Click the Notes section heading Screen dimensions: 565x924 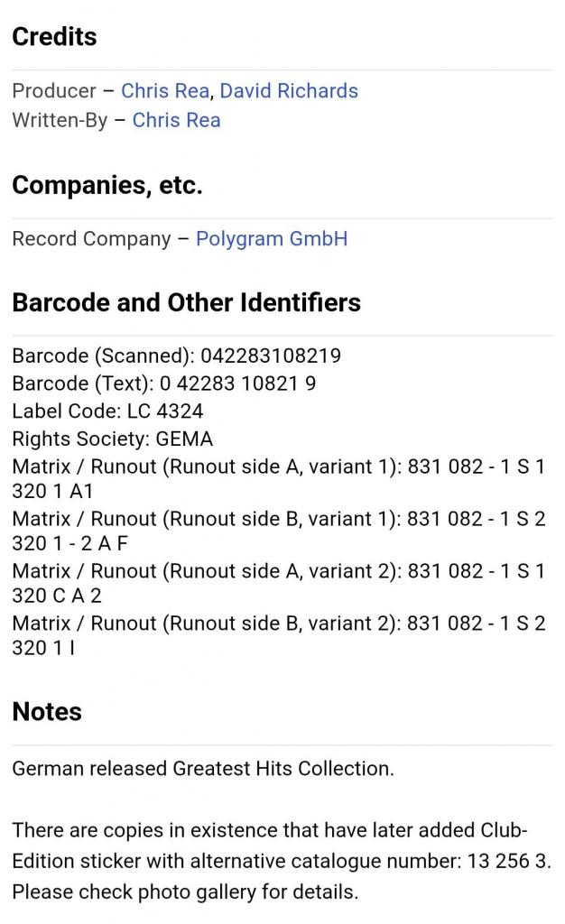(47, 712)
